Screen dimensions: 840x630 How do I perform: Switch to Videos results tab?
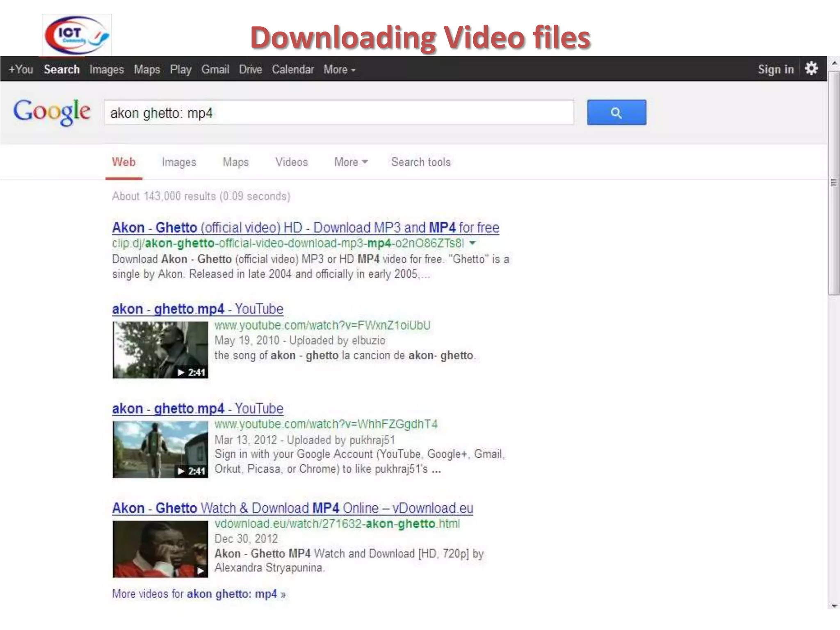292,162
